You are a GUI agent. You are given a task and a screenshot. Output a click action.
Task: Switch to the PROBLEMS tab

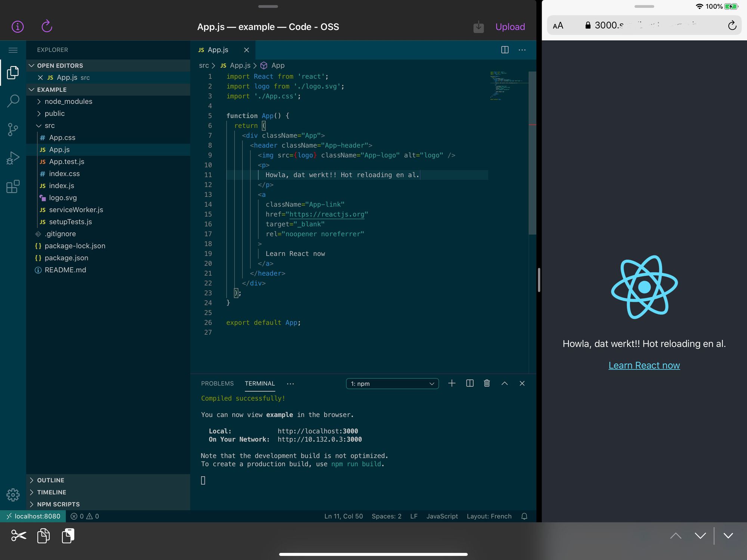(x=217, y=383)
